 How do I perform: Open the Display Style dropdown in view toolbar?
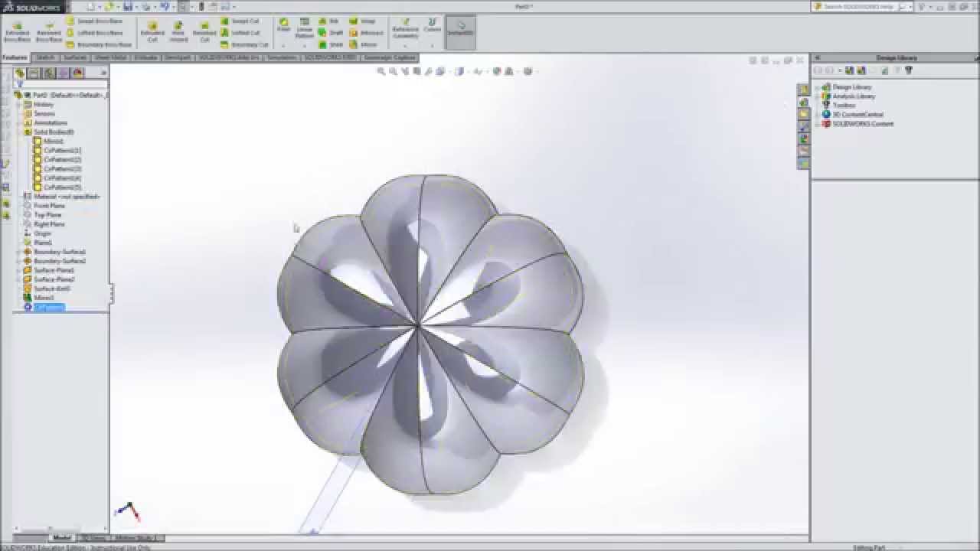coord(460,71)
